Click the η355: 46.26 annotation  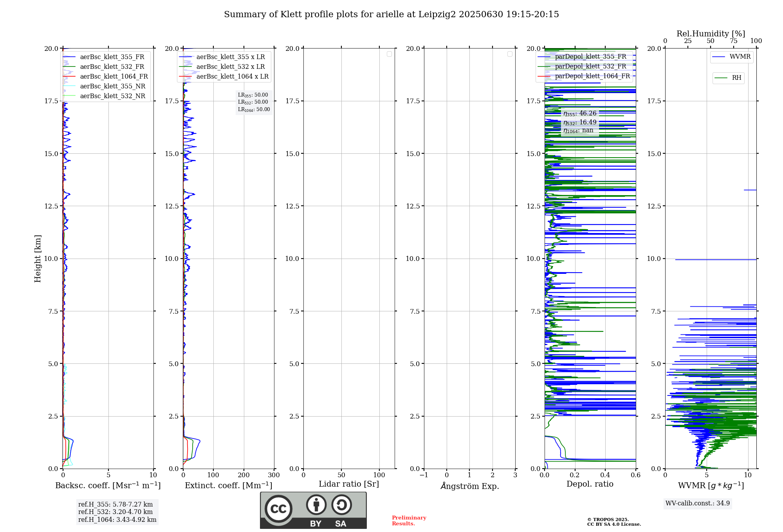click(580, 113)
